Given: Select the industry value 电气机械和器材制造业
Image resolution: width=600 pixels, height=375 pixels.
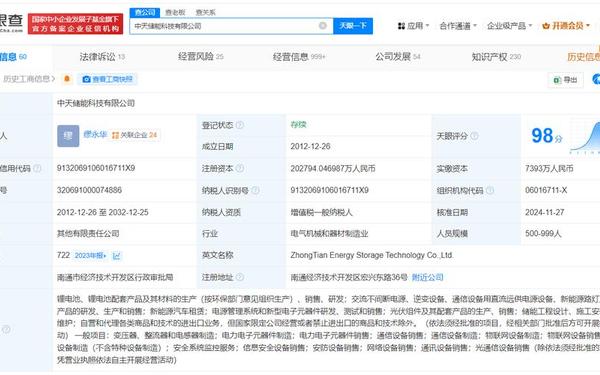Looking at the screenshot, I should click(x=329, y=233).
